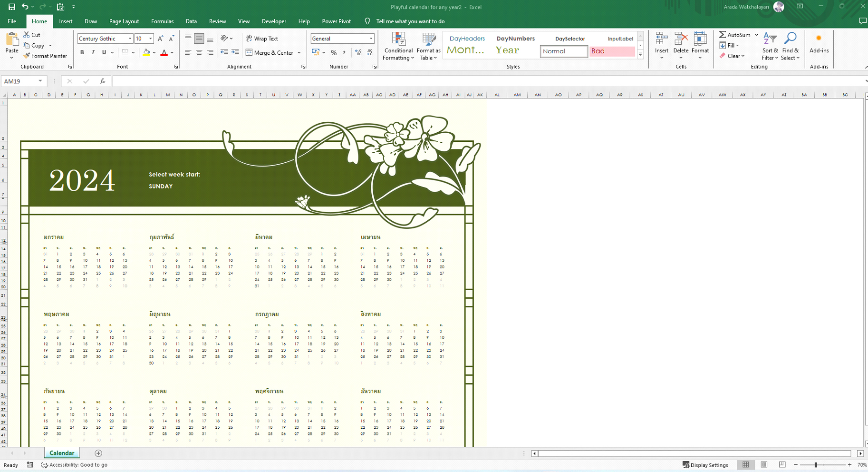Apply the Borders icon
Screen dimensions: 868x472
click(x=125, y=52)
